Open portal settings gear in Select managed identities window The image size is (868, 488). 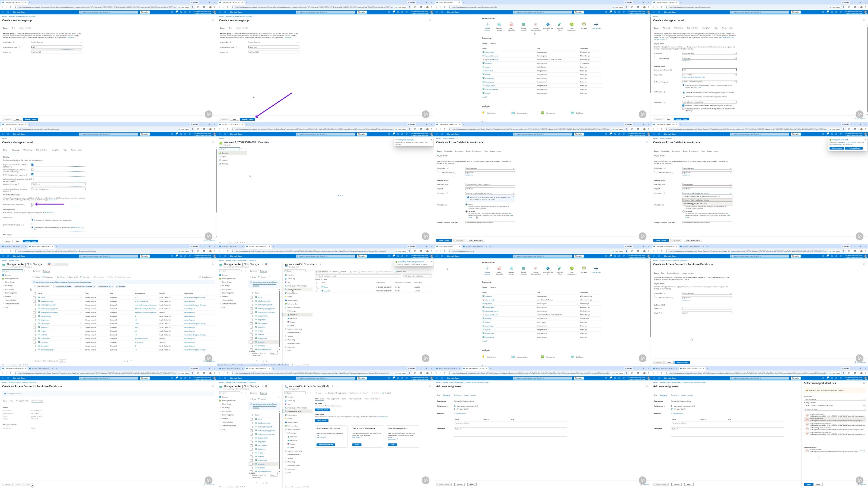(831, 378)
